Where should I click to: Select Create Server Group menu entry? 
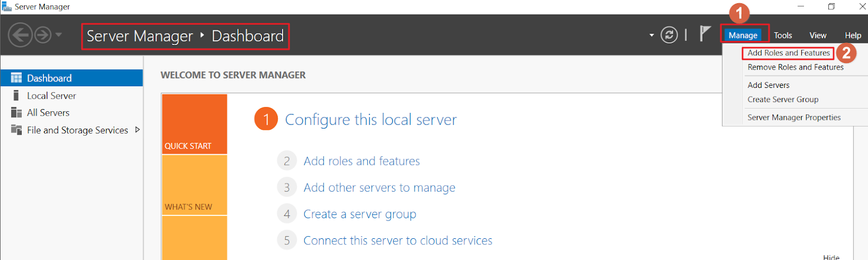coord(783,99)
